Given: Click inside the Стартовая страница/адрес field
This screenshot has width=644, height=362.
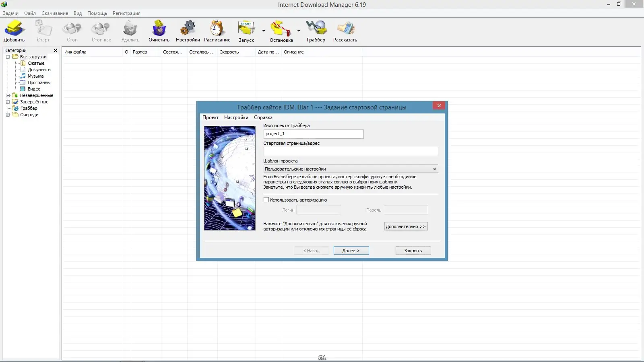Looking at the screenshot, I should [351, 151].
